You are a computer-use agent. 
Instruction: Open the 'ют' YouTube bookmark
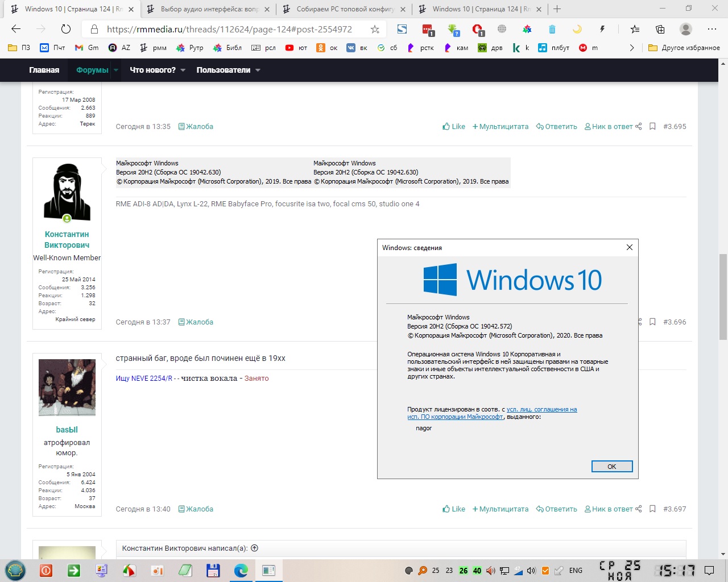click(x=296, y=48)
